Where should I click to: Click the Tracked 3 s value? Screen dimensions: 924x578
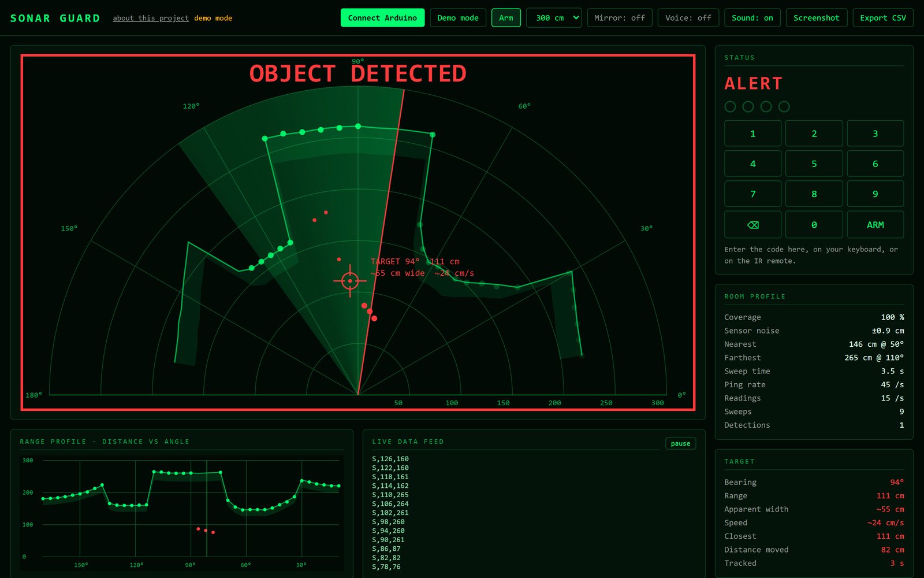(897, 563)
